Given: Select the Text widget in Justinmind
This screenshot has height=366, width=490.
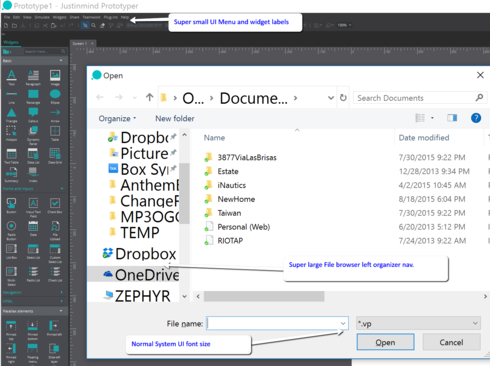Looking at the screenshot, I should pyautogui.click(x=12, y=77).
